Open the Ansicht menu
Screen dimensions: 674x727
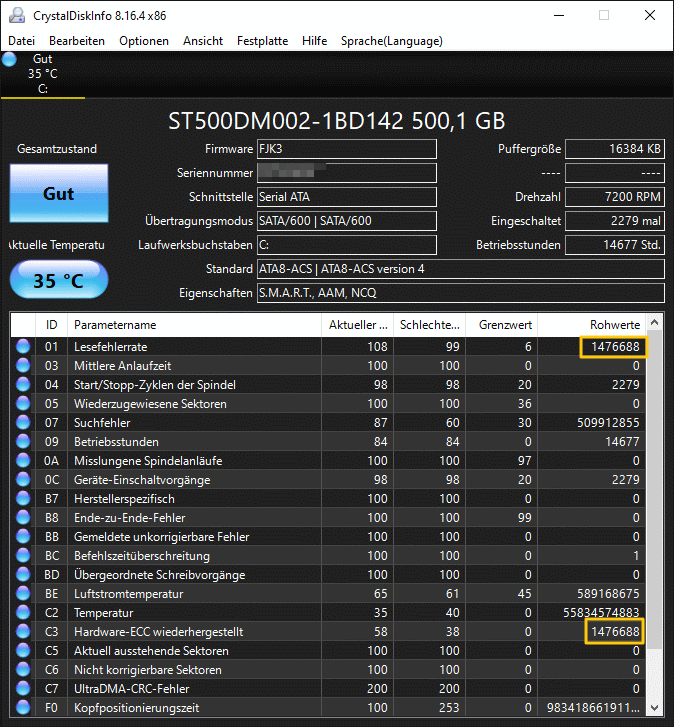203,41
